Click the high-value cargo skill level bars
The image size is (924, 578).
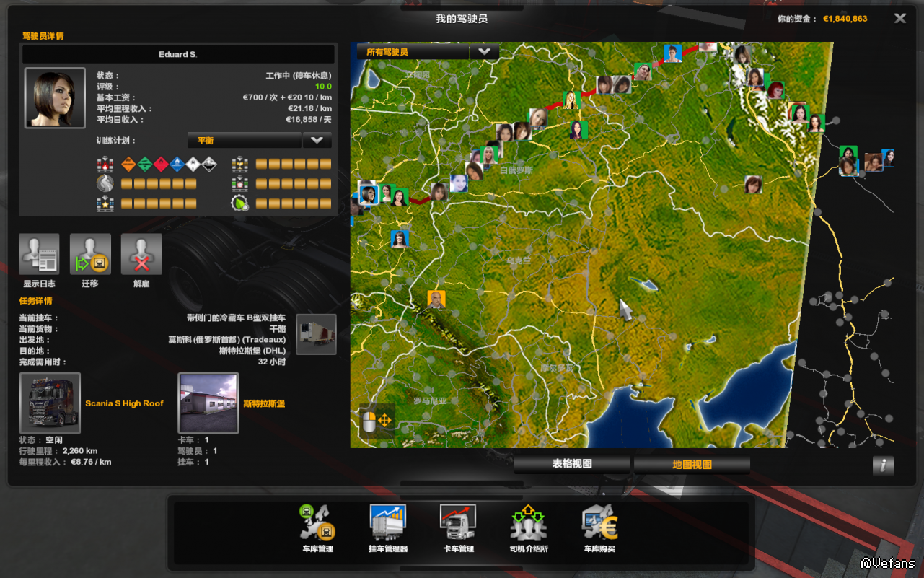click(x=159, y=203)
